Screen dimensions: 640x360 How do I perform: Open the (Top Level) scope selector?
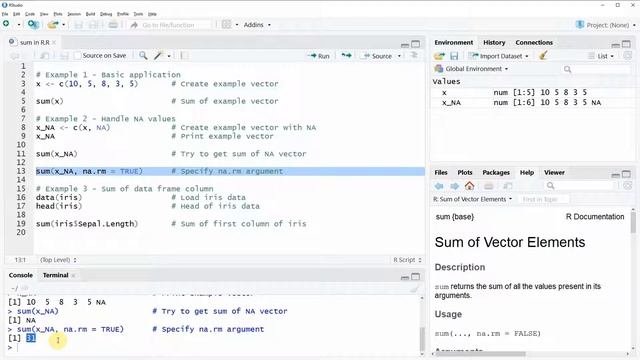coord(58,260)
